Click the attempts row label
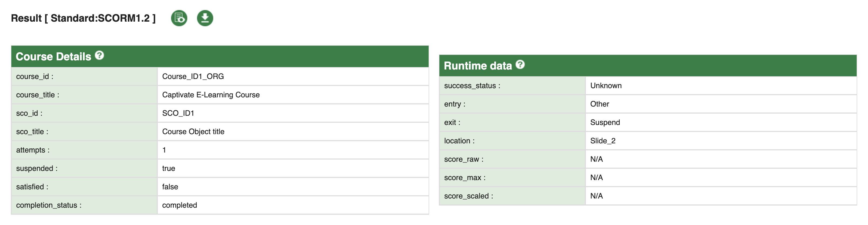Viewport: 868px width, 225px height. click(x=33, y=150)
